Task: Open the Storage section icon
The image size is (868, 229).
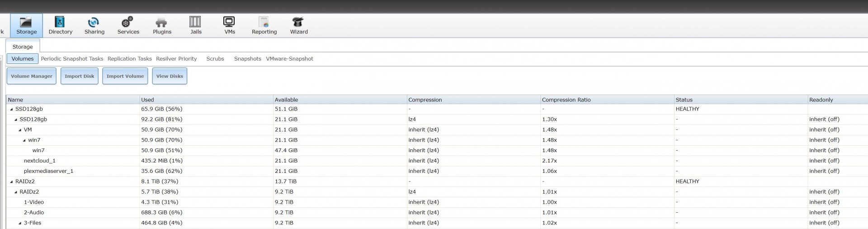Action: click(26, 25)
